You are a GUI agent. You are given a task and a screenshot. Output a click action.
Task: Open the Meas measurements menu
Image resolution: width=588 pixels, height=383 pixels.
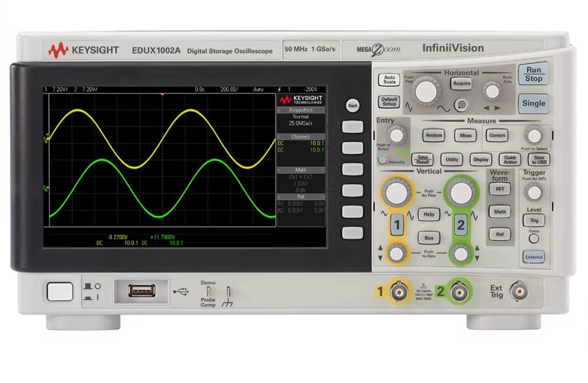[x=465, y=135]
